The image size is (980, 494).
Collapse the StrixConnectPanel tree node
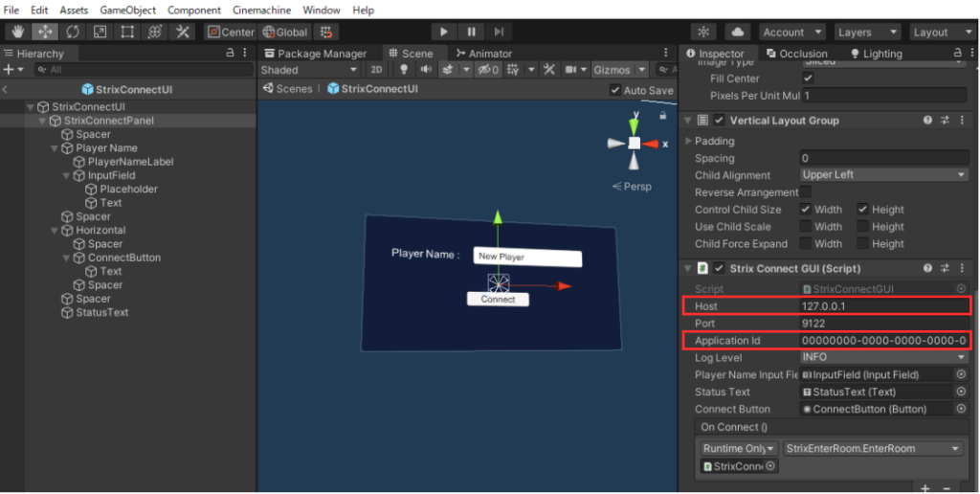point(42,121)
